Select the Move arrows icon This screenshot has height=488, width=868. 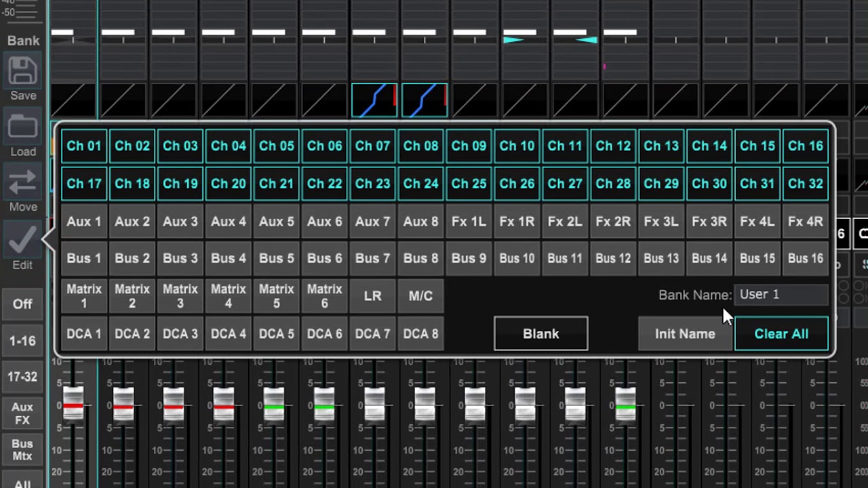point(23,184)
